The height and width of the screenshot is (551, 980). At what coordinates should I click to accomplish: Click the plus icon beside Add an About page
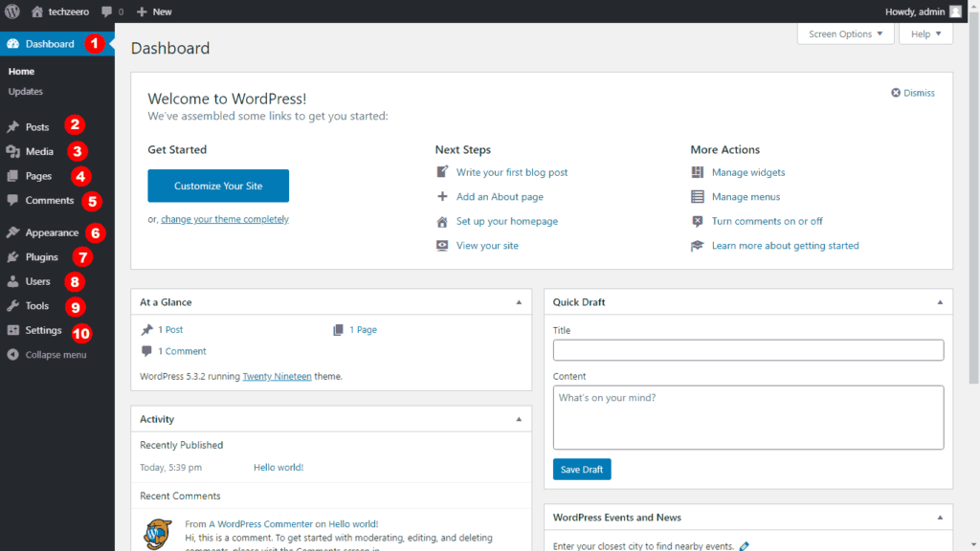point(442,196)
